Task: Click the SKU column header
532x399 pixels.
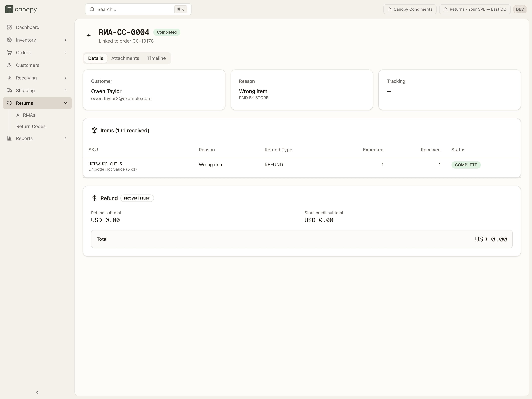Action: (x=93, y=150)
